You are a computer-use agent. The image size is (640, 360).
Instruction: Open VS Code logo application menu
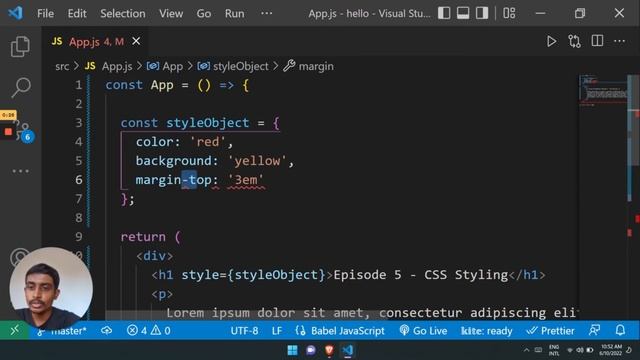[x=15, y=13]
